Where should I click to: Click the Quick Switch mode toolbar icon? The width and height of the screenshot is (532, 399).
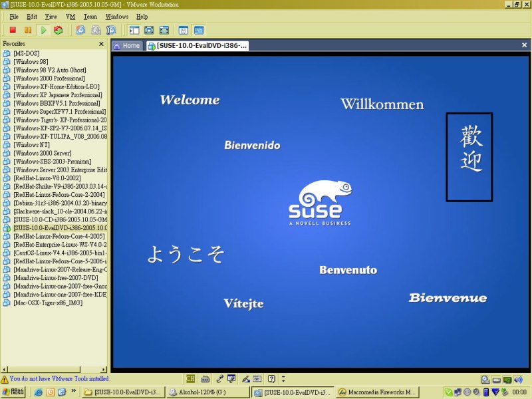(149, 30)
